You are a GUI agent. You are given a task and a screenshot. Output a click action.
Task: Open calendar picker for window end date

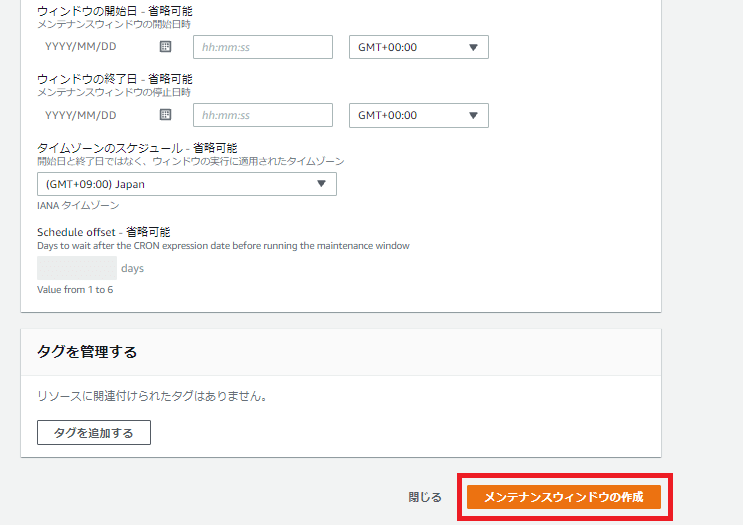(x=165, y=115)
